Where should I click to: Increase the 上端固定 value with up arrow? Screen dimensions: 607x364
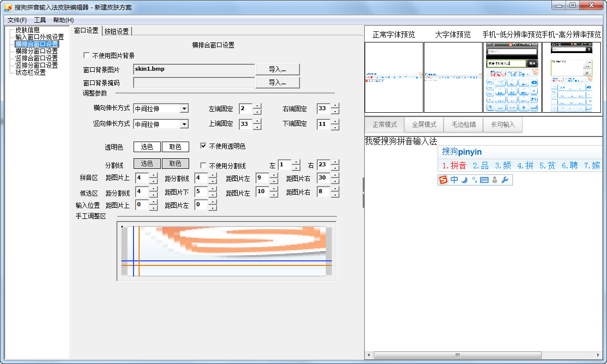(257, 121)
